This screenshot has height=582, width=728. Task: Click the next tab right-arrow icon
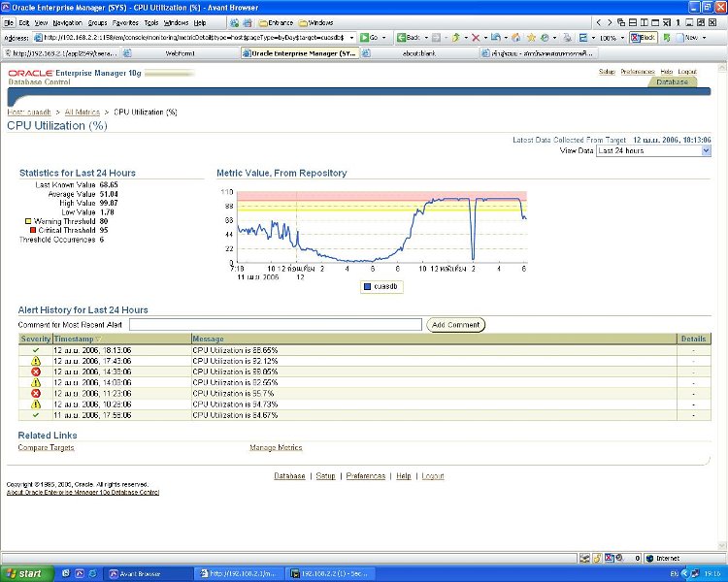pyautogui.click(x=610, y=22)
